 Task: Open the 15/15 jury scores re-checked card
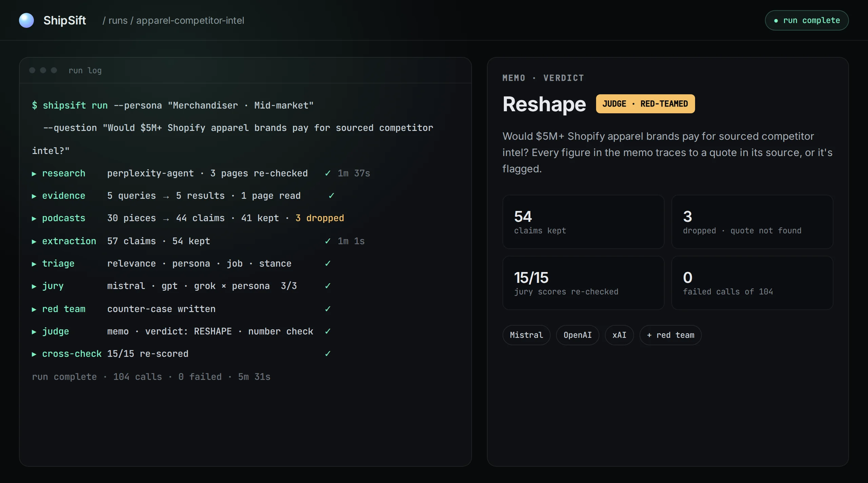pos(583,283)
